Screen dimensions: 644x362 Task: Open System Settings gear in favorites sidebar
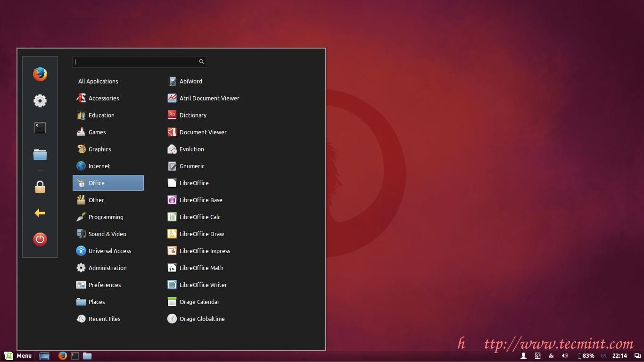click(40, 100)
